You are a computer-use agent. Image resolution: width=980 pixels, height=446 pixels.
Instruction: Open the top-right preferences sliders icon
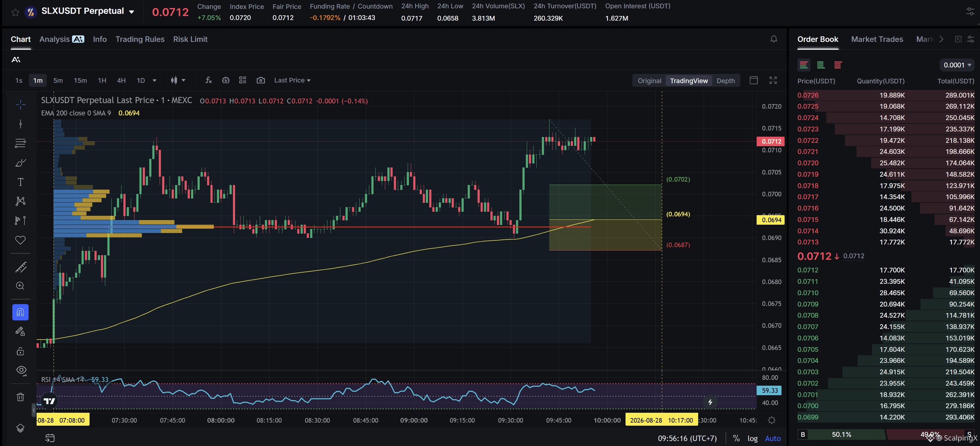point(970,12)
